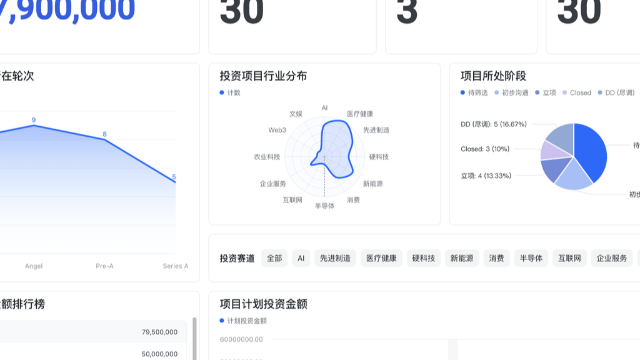Click the 先进制造 radar axis label

coord(376,130)
